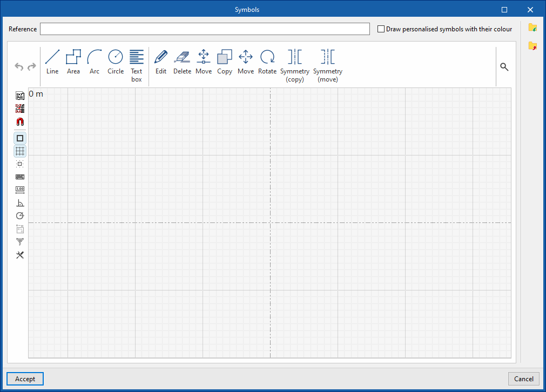The height and width of the screenshot is (392, 546).
Task: Focus the Reference input field
Action: (x=205, y=29)
